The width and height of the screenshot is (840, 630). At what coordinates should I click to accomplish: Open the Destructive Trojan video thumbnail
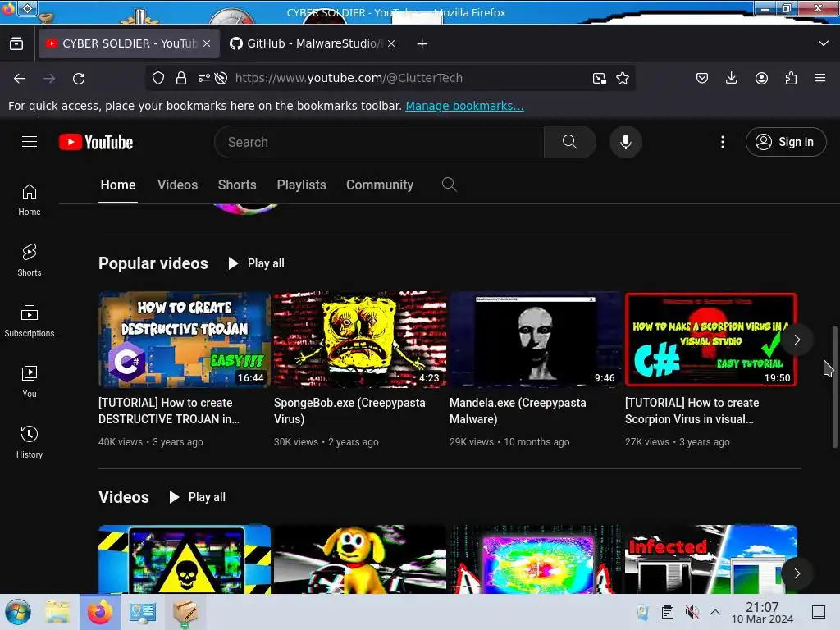tap(185, 340)
